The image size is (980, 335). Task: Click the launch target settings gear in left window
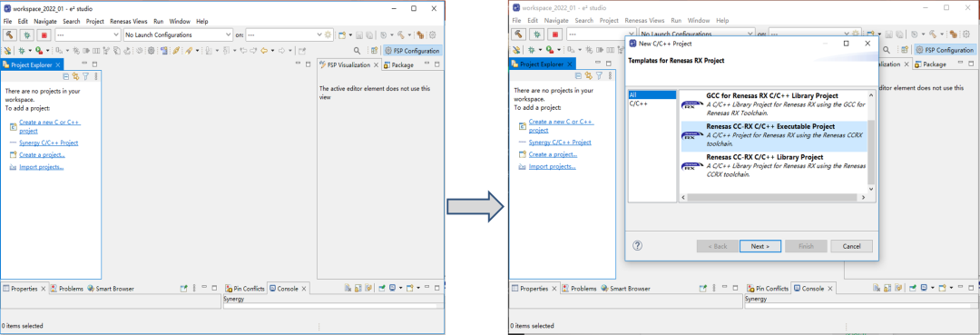tap(328, 35)
